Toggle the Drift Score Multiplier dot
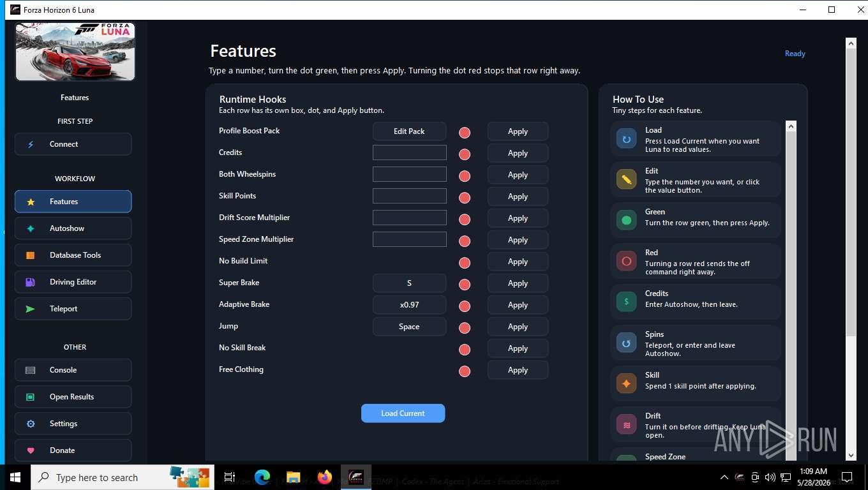Viewport: 868px width, 490px height. (465, 219)
